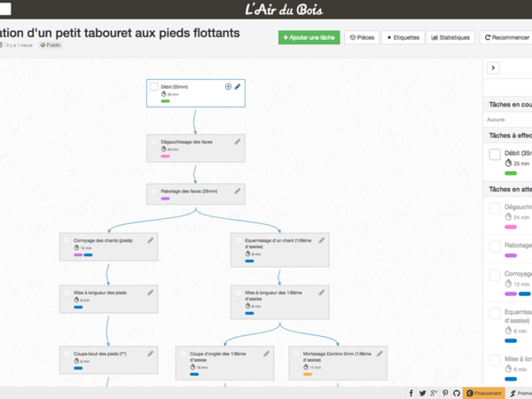
Task: Click the play icon on Débit task
Action: coord(228,87)
